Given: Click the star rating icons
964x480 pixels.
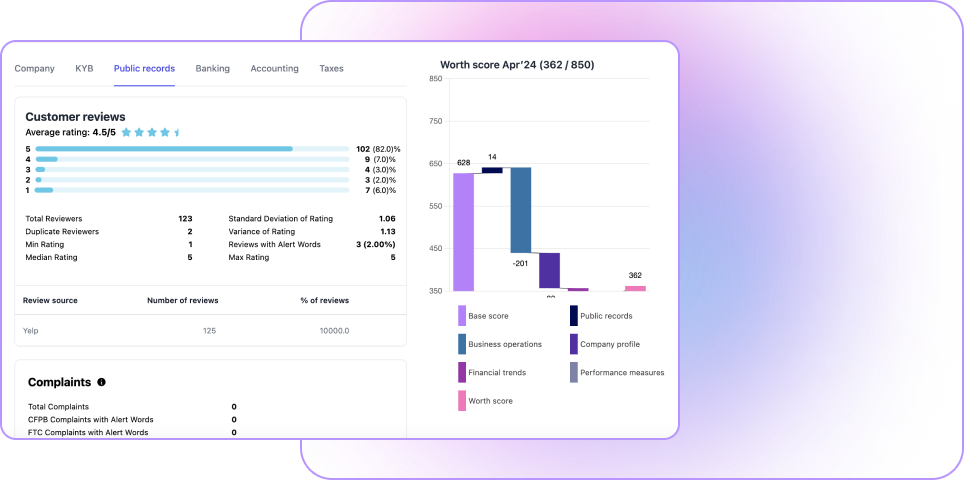Looking at the screenshot, I should point(151,132).
